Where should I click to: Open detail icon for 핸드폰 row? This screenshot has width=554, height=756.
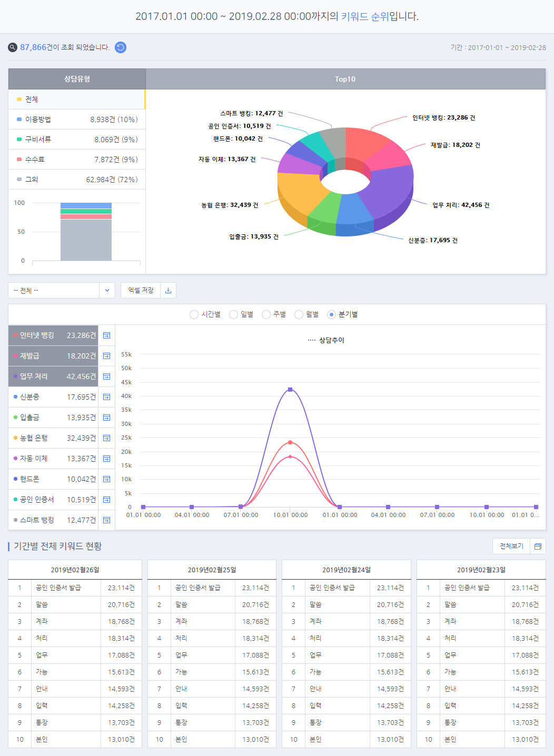point(107,479)
